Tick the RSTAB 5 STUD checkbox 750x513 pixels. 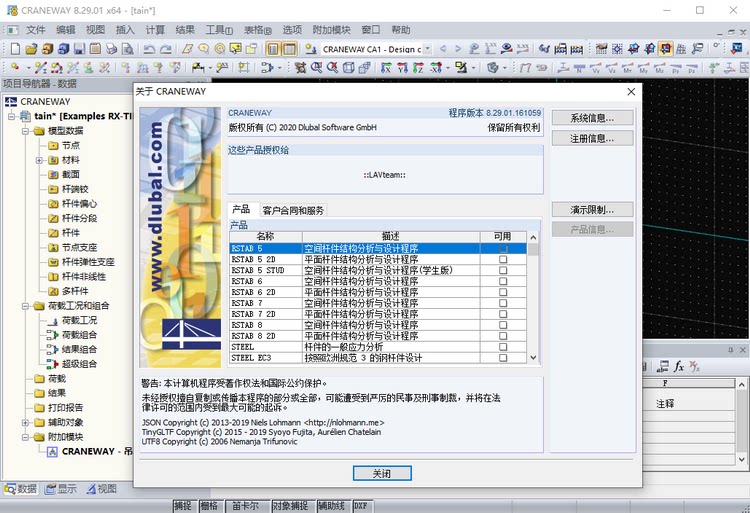[x=503, y=270]
